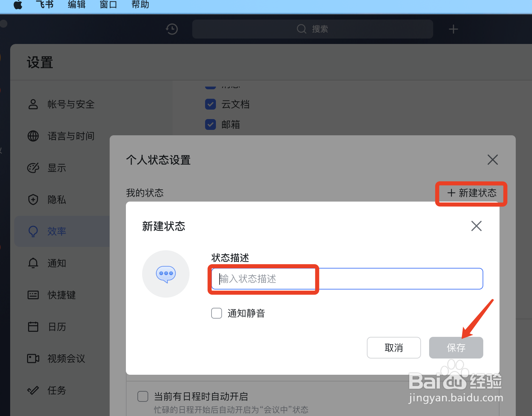Click the video camera icon for 视频会议
Image resolution: width=532 pixels, height=416 pixels.
[33, 359]
